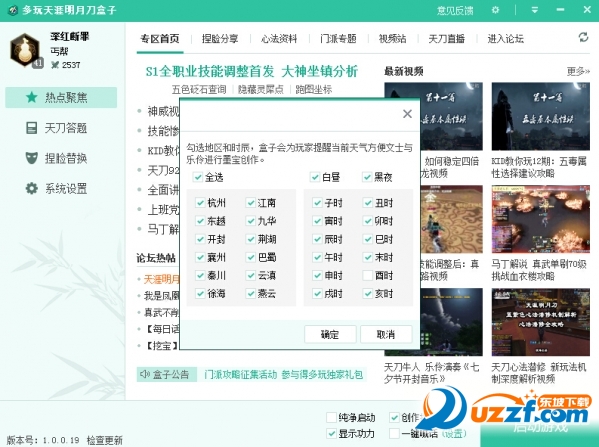This screenshot has height=447, width=599.
Task: Open the 进入论坛 tab
Action: (x=505, y=39)
